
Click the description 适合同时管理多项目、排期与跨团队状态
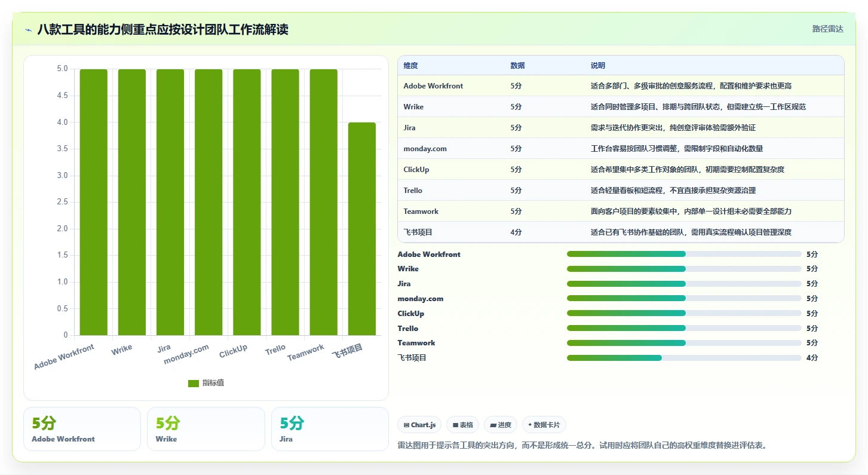click(x=698, y=107)
